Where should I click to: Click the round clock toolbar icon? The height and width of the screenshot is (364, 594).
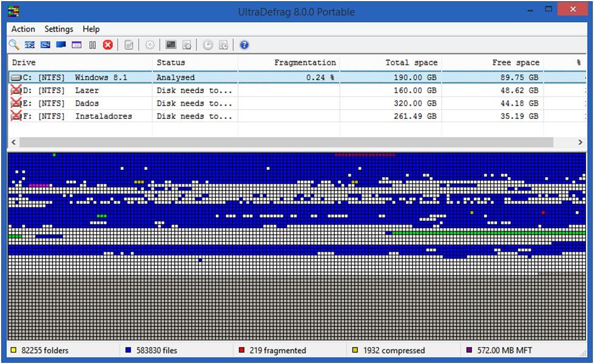tap(208, 45)
